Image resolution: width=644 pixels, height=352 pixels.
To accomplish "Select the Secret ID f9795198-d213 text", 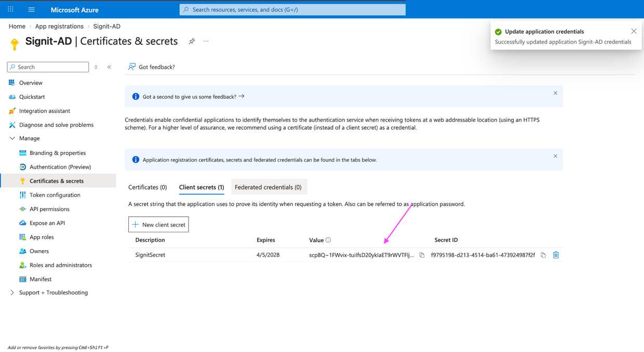I will 483,255.
